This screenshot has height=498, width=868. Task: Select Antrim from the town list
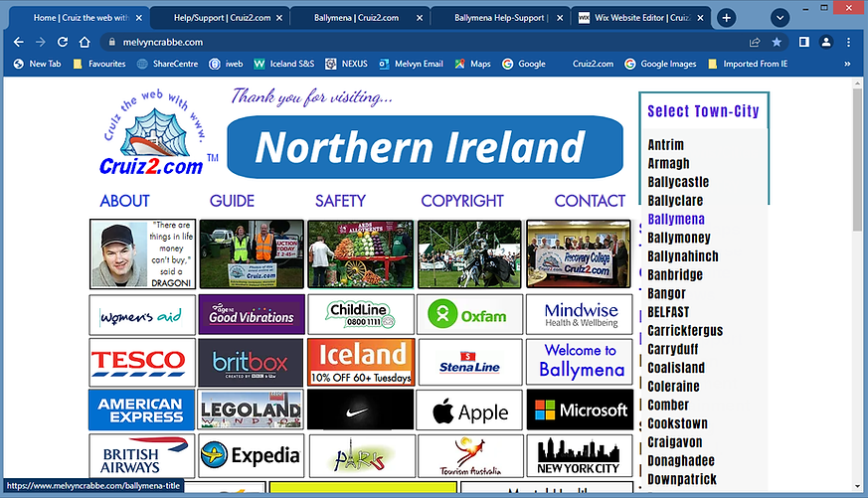click(666, 145)
